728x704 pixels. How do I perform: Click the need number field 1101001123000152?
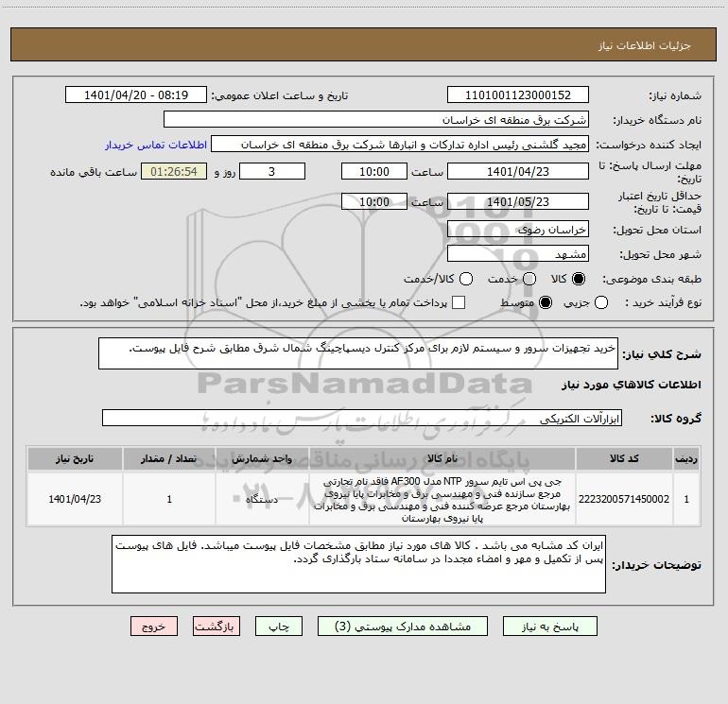(518, 94)
